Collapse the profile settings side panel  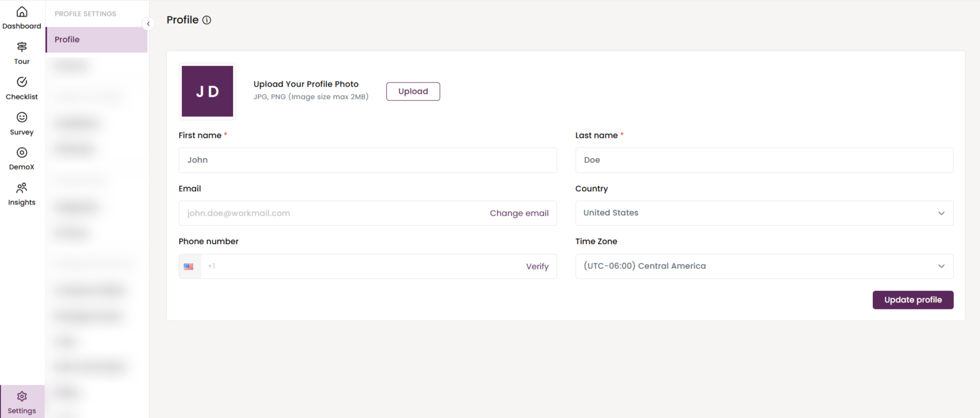point(148,24)
